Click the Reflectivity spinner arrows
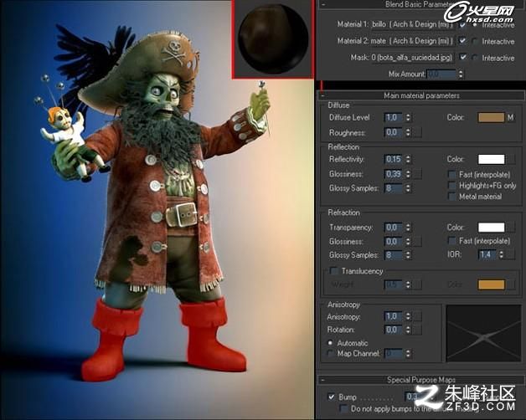The height and width of the screenshot is (420, 526). pyautogui.click(x=408, y=159)
